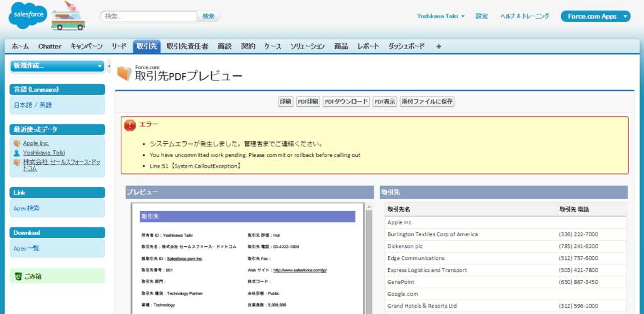
Task: Open the リード tab
Action: 119,46
